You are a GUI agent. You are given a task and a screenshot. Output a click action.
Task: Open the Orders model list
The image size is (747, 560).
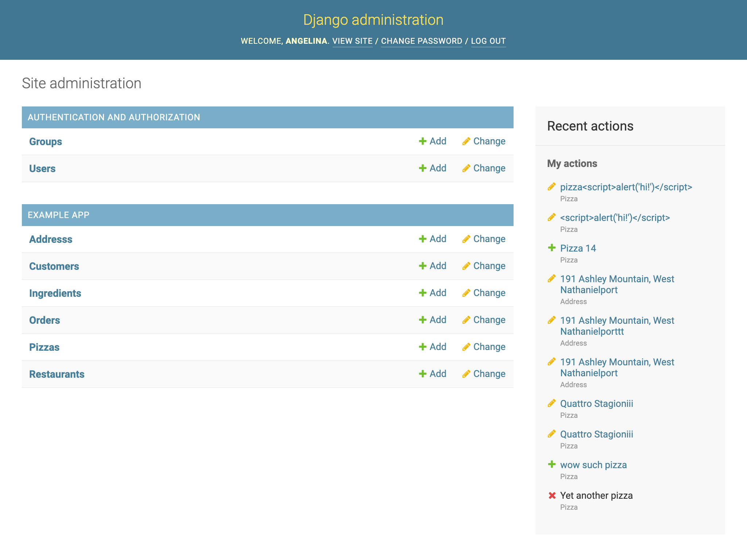(44, 320)
